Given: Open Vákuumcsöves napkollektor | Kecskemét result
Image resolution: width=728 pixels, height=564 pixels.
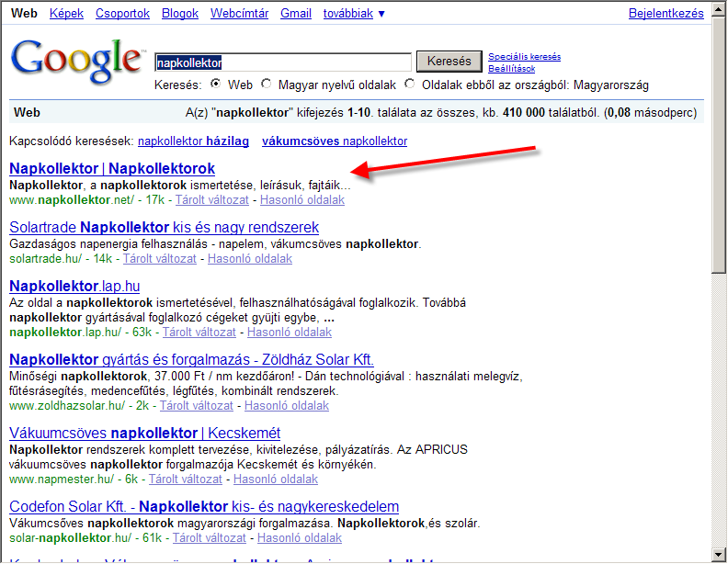Looking at the screenshot, I should [x=145, y=433].
